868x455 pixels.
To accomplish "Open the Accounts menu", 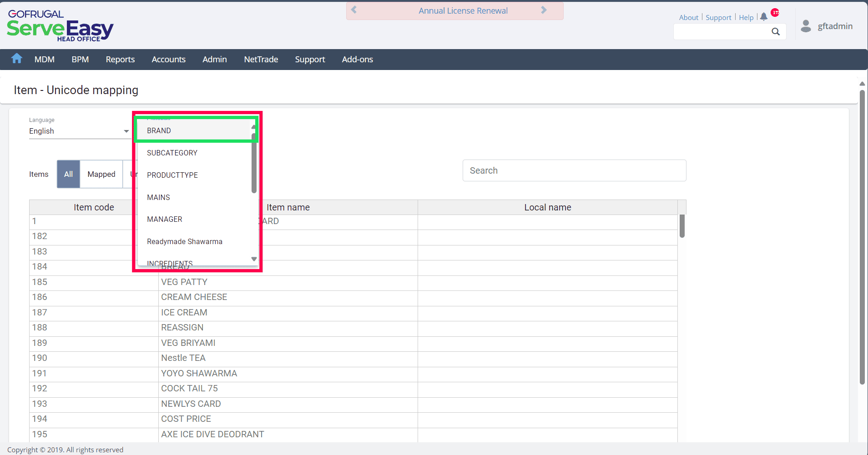I will pyautogui.click(x=169, y=60).
